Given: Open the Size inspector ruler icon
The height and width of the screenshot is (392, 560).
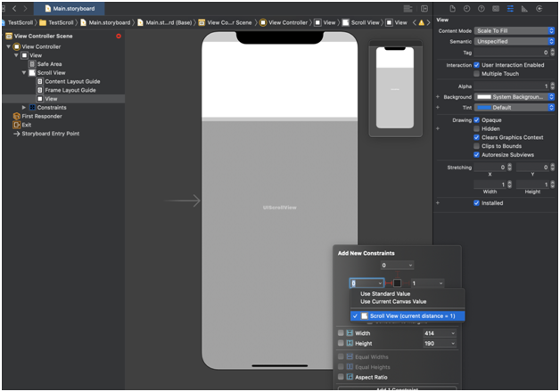Looking at the screenshot, I should (x=524, y=9).
